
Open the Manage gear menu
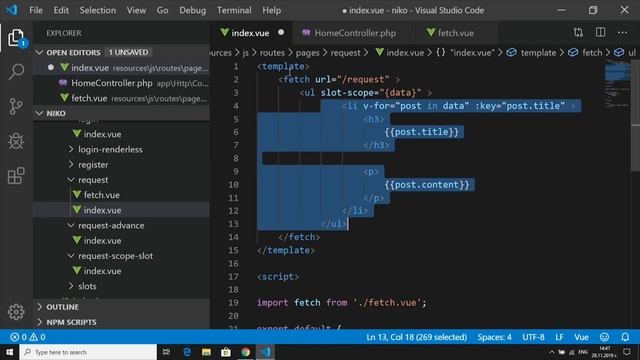coord(16,312)
